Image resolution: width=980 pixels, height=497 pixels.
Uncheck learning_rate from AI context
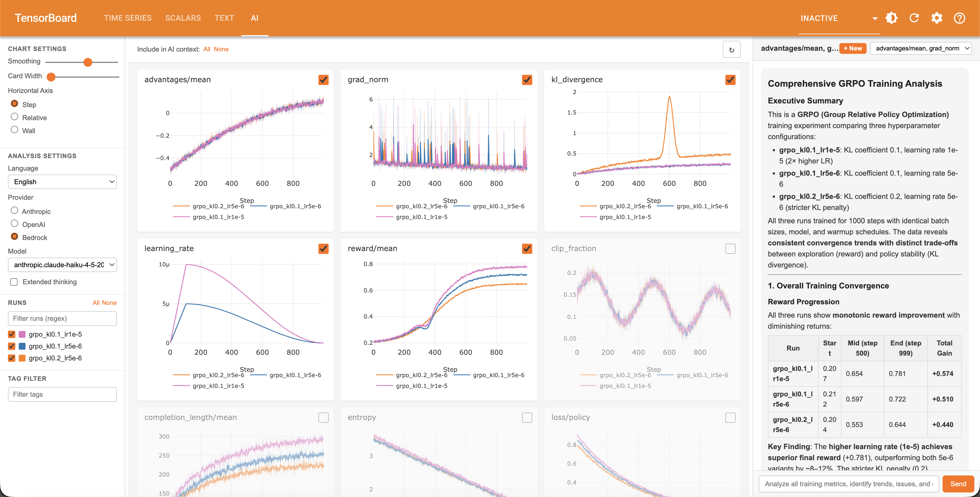point(323,249)
